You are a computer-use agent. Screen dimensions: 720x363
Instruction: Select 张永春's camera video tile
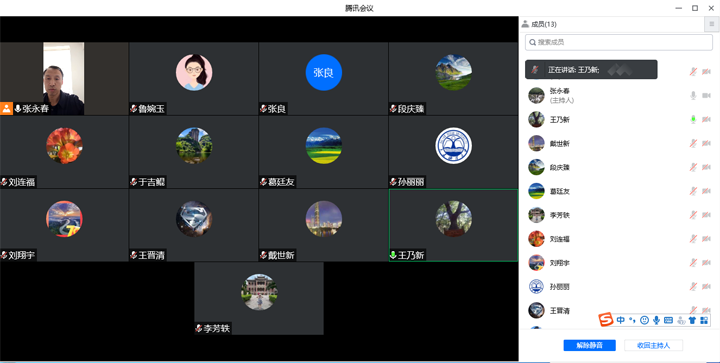point(64,78)
